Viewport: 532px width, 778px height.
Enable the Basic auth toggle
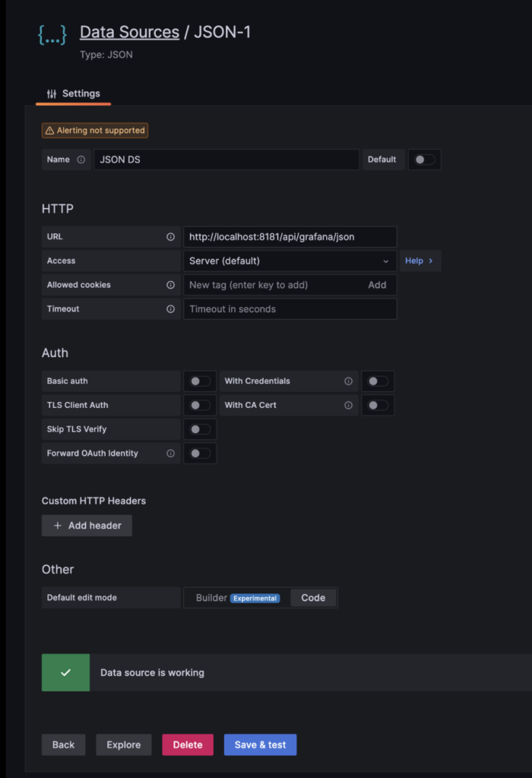tap(200, 381)
